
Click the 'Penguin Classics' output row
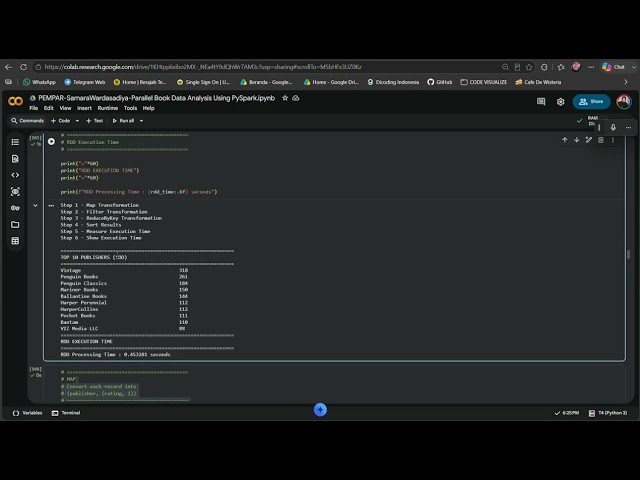(124, 283)
